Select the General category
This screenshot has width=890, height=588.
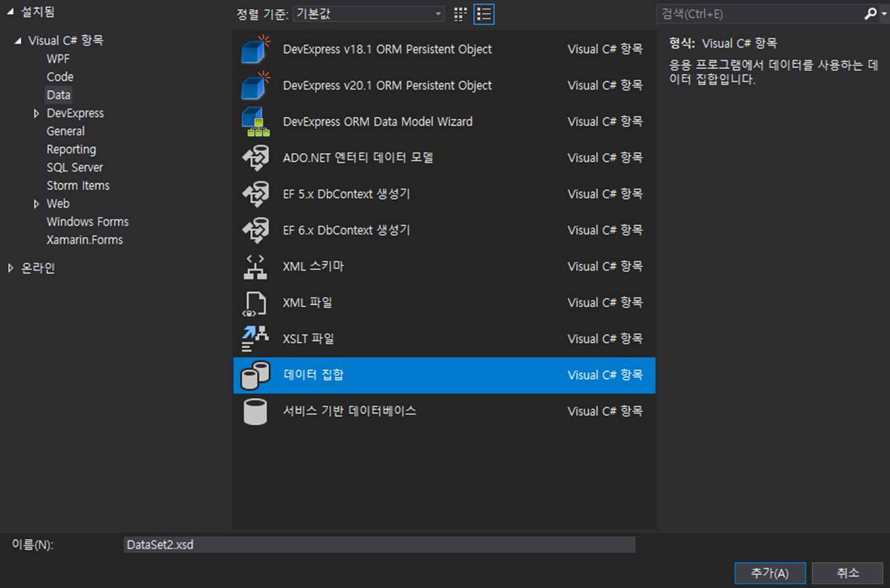click(65, 131)
